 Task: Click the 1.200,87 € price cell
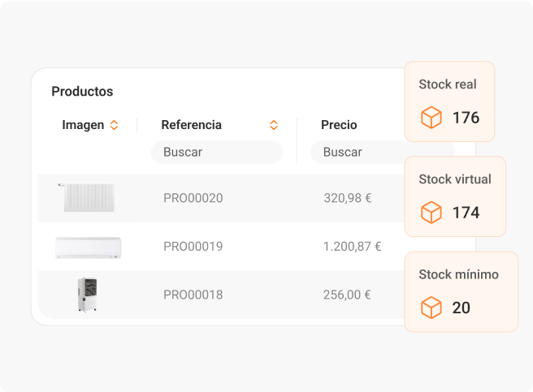point(352,247)
